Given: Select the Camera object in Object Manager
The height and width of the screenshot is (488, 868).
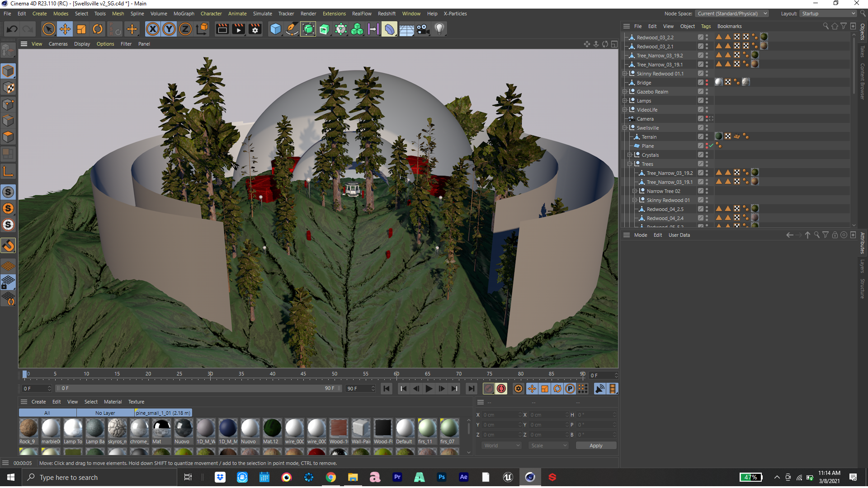Looking at the screenshot, I should click(645, 119).
